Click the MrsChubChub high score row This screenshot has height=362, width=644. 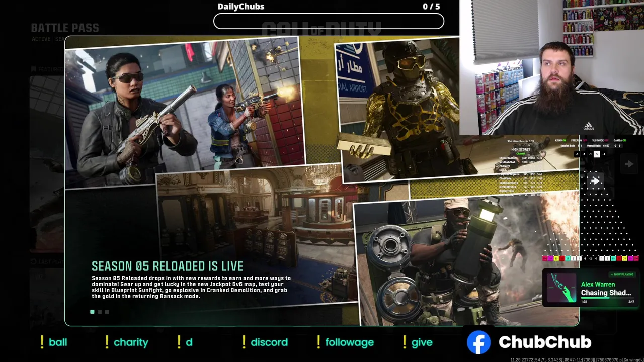point(520,162)
